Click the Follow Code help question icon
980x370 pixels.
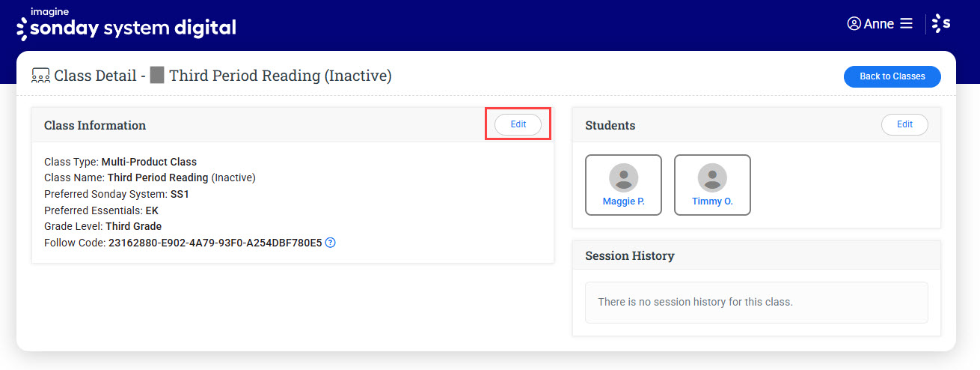pos(331,243)
